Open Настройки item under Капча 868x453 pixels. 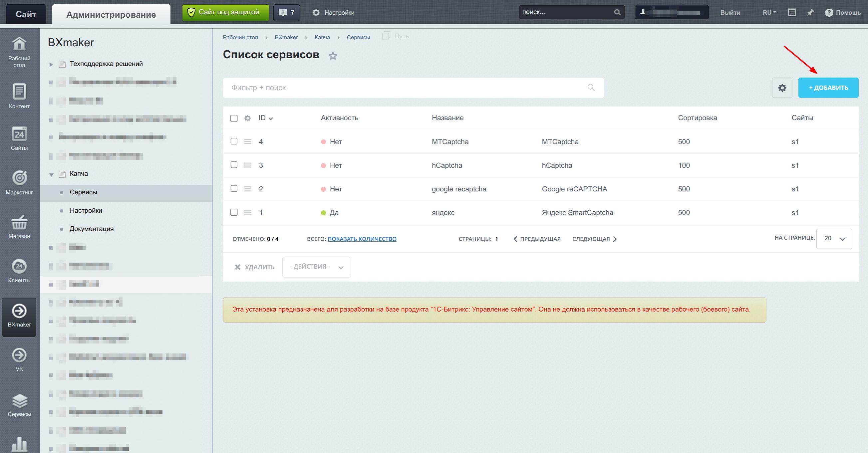[86, 210]
